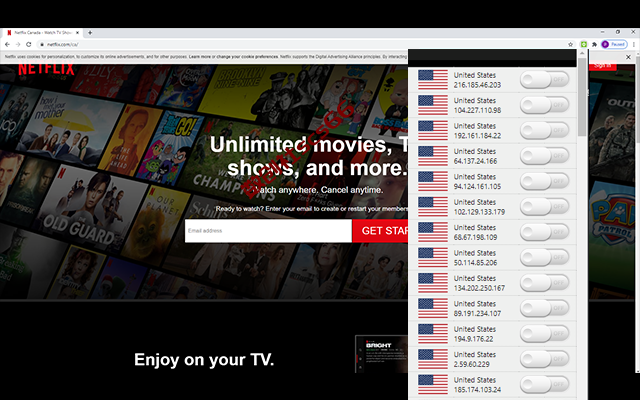Select the flag beside 2.59.60.229
The image size is (640, 400).
coord(433,359)
